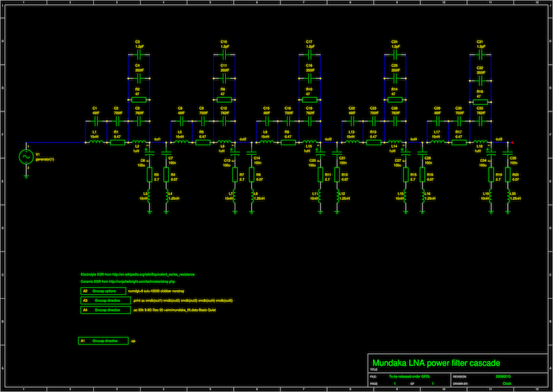Select resistor R20 0.07 symbol
553x392 pixels.
(507, 175)
